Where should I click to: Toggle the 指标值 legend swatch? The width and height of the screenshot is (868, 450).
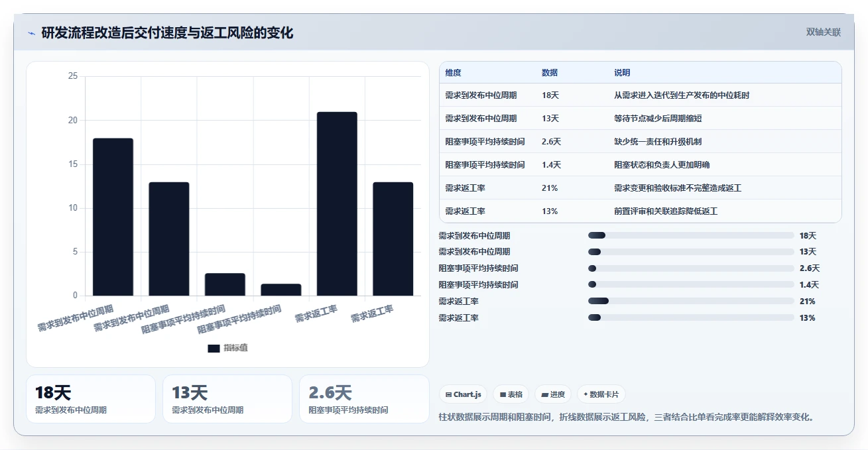pos(214,348)
